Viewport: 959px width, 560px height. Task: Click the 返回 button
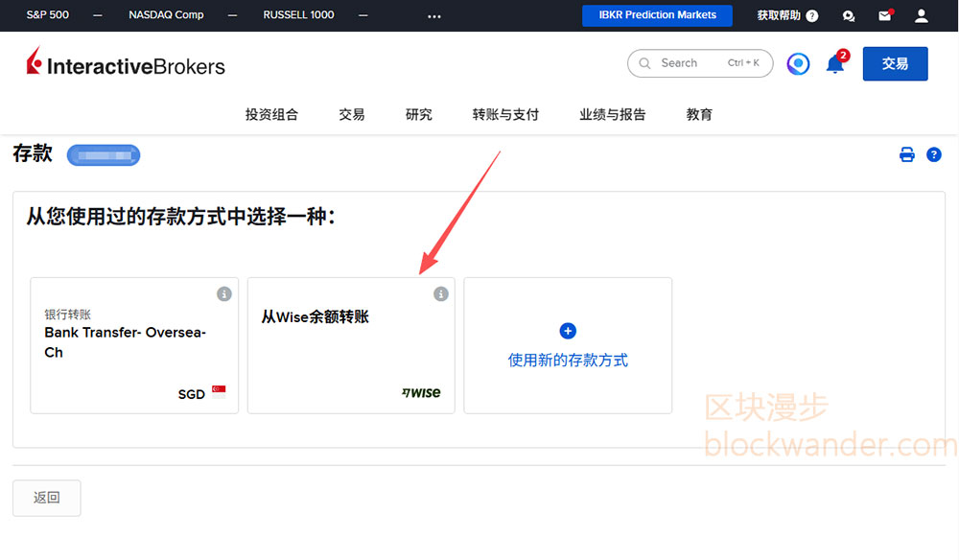click(x=46, y=498)
